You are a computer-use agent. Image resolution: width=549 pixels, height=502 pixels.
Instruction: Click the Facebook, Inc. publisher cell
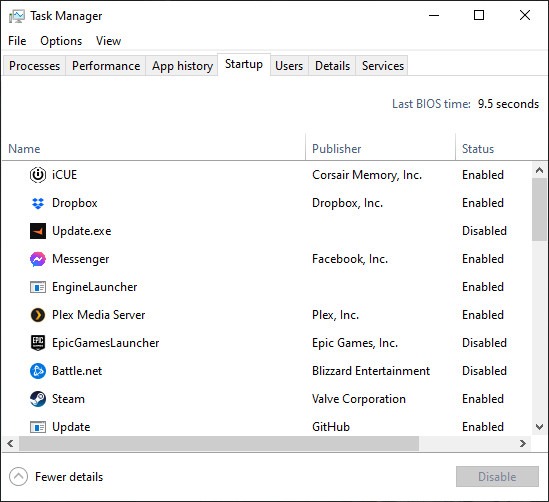tap(350, 259)
